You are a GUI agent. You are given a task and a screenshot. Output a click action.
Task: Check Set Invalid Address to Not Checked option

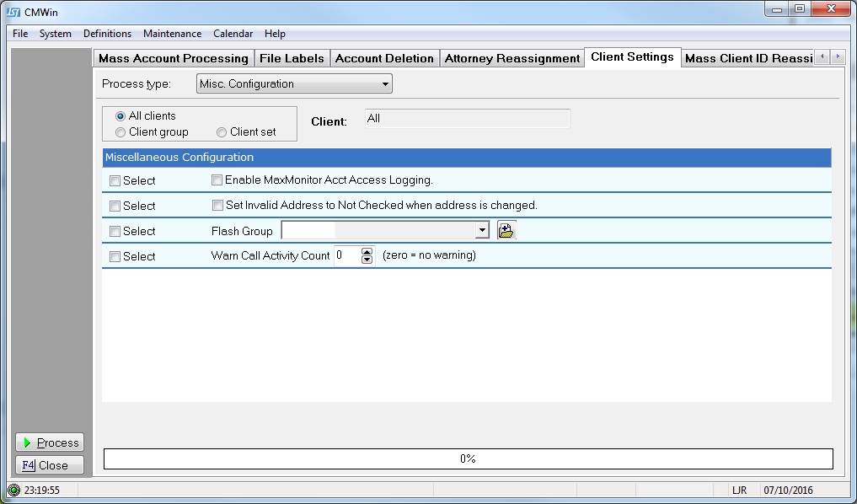click(x=217, y=206)
